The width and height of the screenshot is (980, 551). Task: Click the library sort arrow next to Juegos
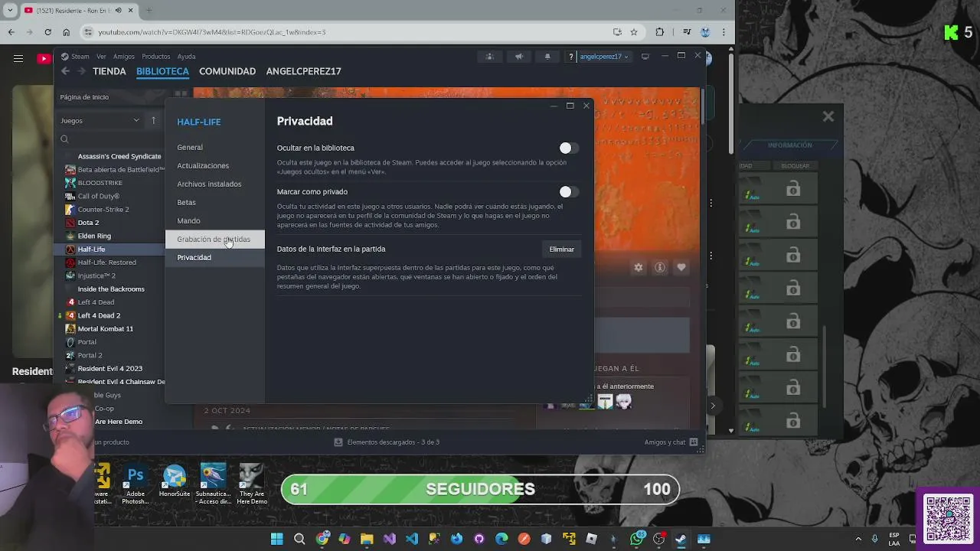pyautogui.click(x=153, y=120)
